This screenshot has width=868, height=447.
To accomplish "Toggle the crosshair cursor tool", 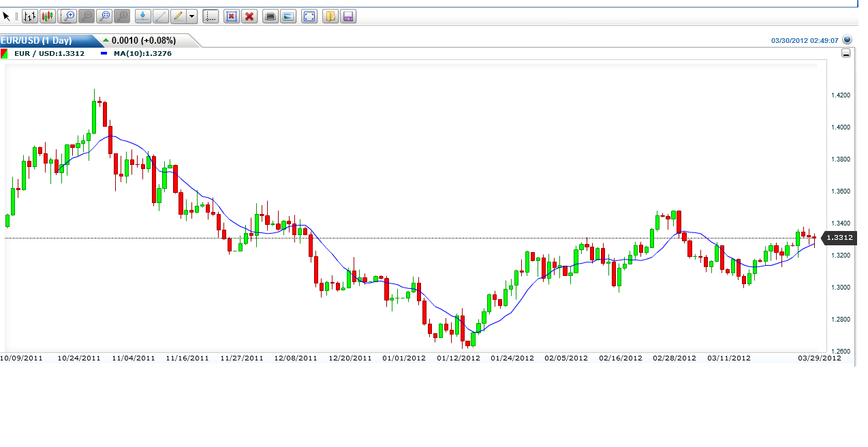I will [211, 16].
